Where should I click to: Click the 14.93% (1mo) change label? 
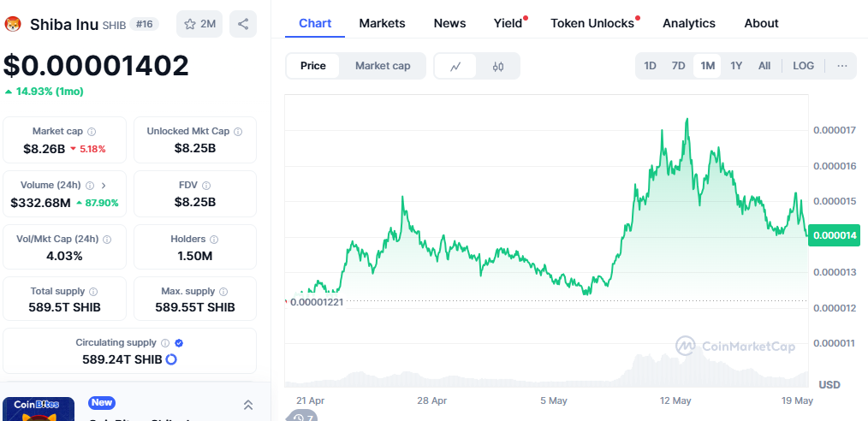(x=44, y=92)
